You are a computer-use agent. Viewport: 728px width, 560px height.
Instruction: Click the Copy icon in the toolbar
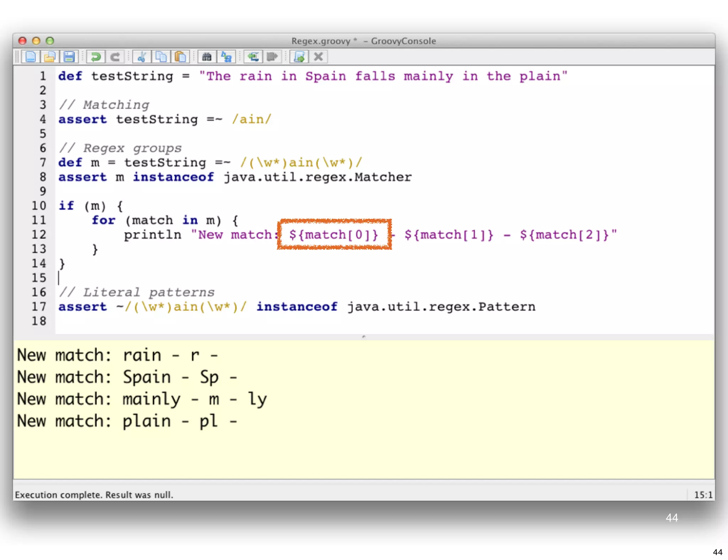click(x=161, y=57)
